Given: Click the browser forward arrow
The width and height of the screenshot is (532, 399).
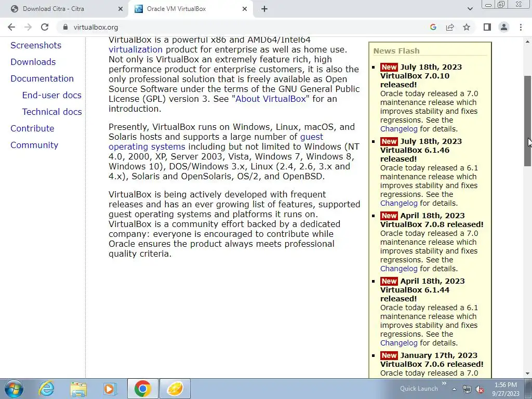Looking at the screenshot, I should 28,27.
